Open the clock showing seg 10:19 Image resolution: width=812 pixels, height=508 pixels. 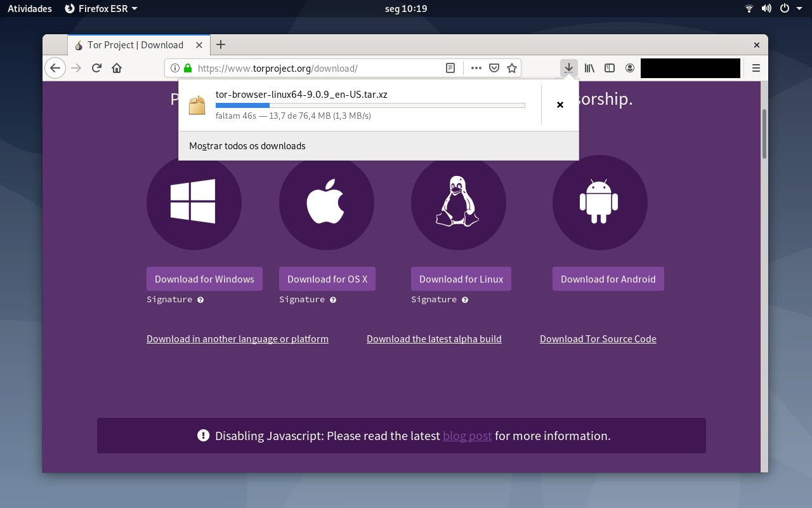406,8
